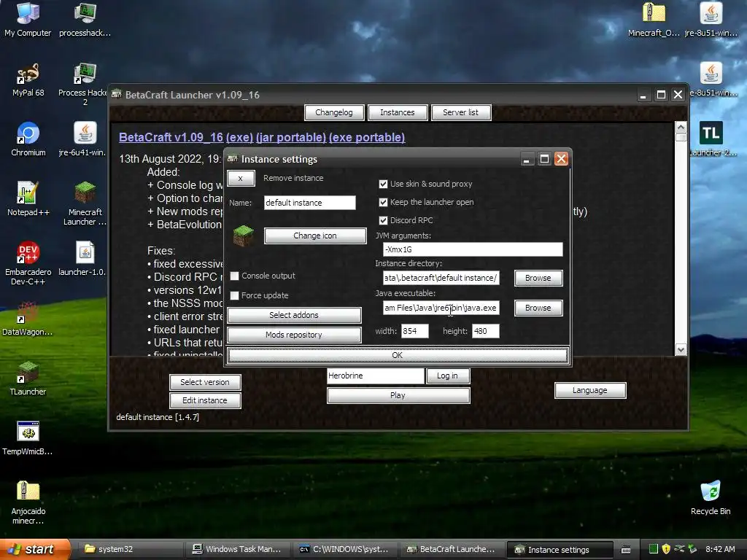This screenshot has height=560, width=747.
Task: Click the keyboard tray icon
Action: (x=626, y=550)
